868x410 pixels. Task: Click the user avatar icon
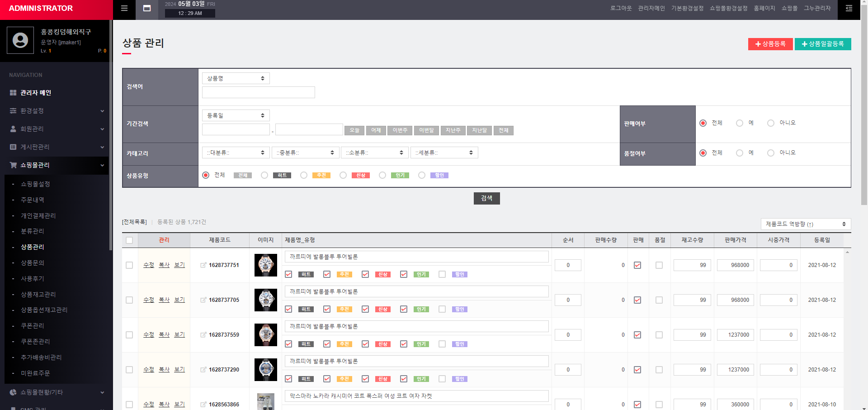point(20,40)
